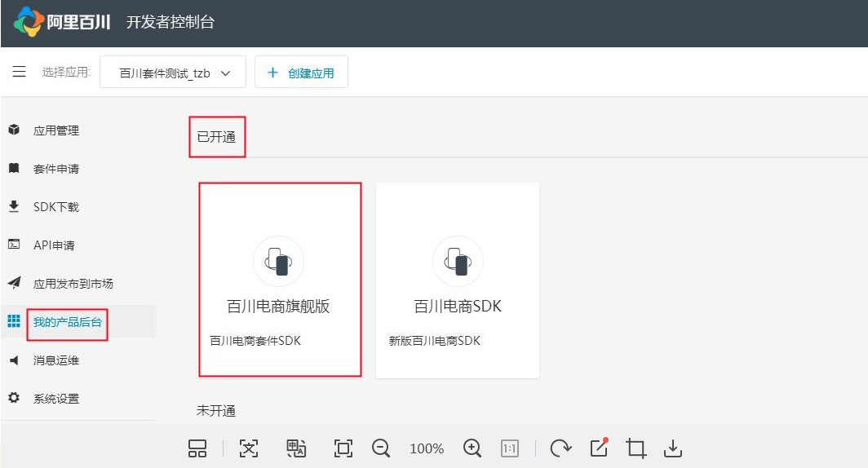Click the 系统设置 gear icon

pos(14,397)
